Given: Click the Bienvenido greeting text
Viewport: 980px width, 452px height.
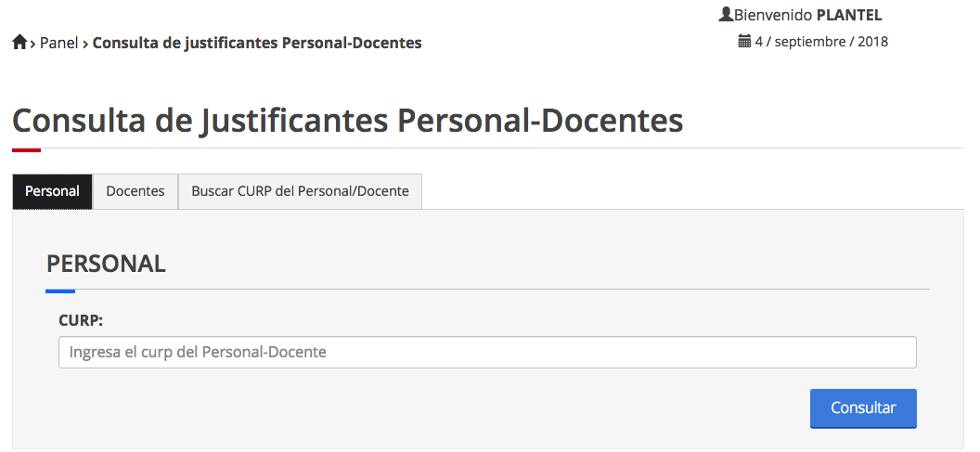Looking at the screenshot, I should [x=773, y=15].
